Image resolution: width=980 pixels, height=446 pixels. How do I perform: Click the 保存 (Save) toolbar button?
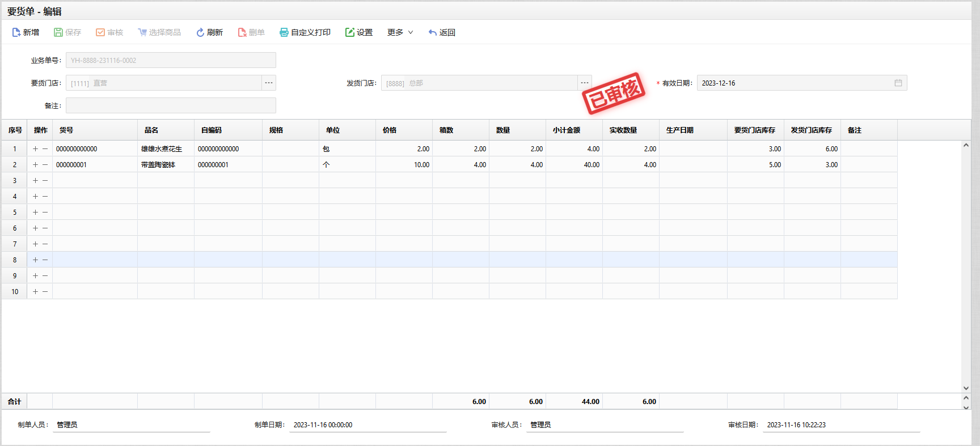point(67,32)
